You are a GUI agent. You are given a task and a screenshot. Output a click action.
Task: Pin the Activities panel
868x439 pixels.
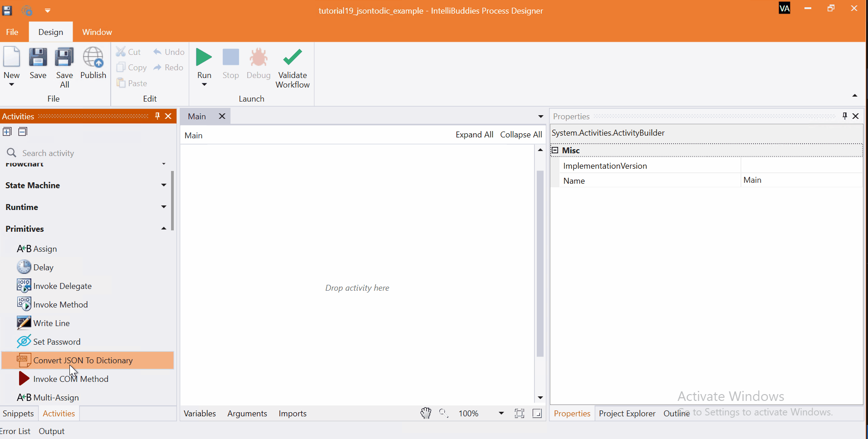point(157,116)
